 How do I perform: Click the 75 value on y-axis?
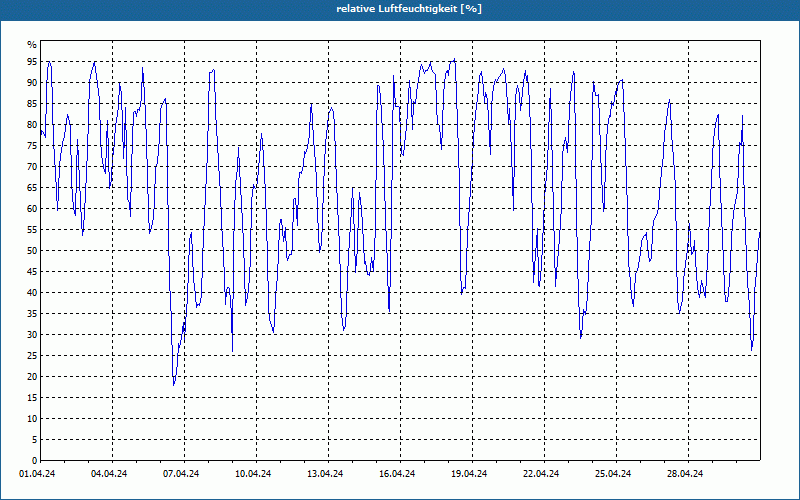pyautogui.click(x=32, y=145)
